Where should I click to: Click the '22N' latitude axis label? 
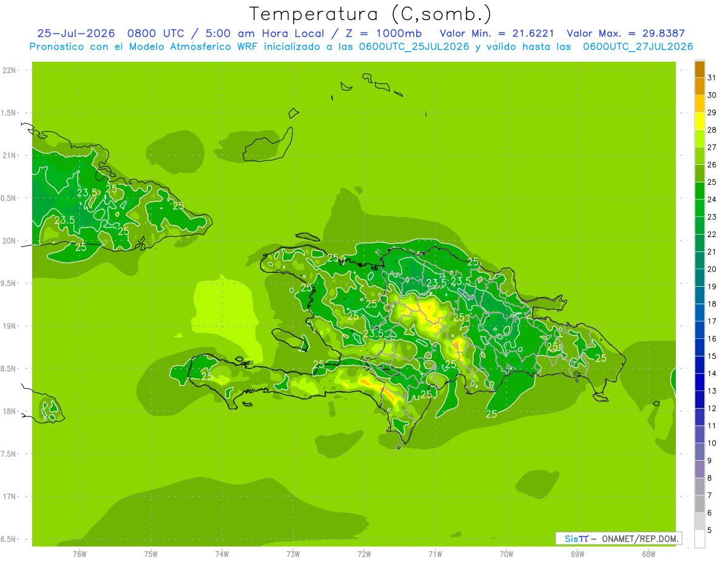pos(10,70)
